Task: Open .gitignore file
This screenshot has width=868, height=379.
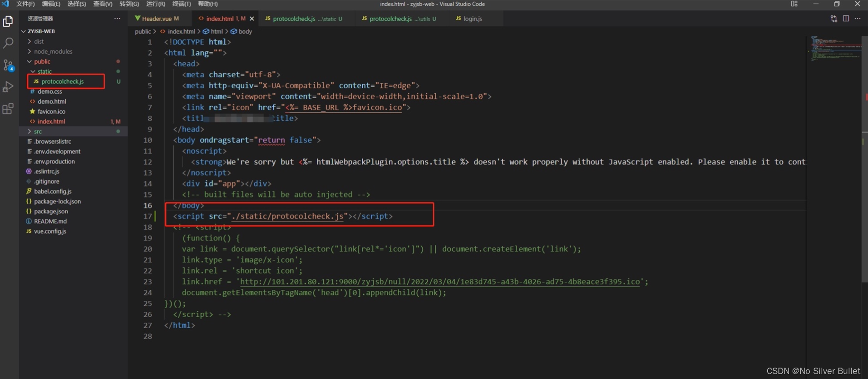Action: pyautogui.click(x=47, y=181)
